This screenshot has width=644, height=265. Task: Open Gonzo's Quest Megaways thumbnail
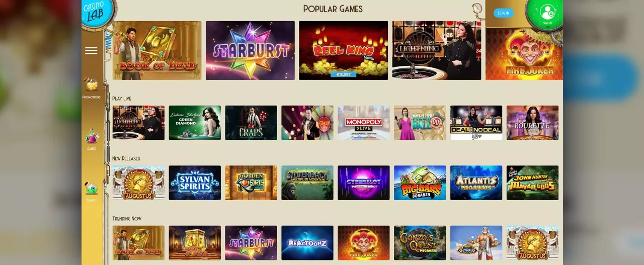pyautogui.click(x=420, y=243)
